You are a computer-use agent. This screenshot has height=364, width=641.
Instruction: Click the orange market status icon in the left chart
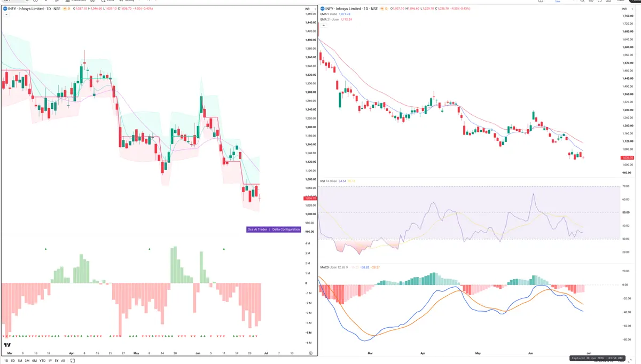point(64,9)
